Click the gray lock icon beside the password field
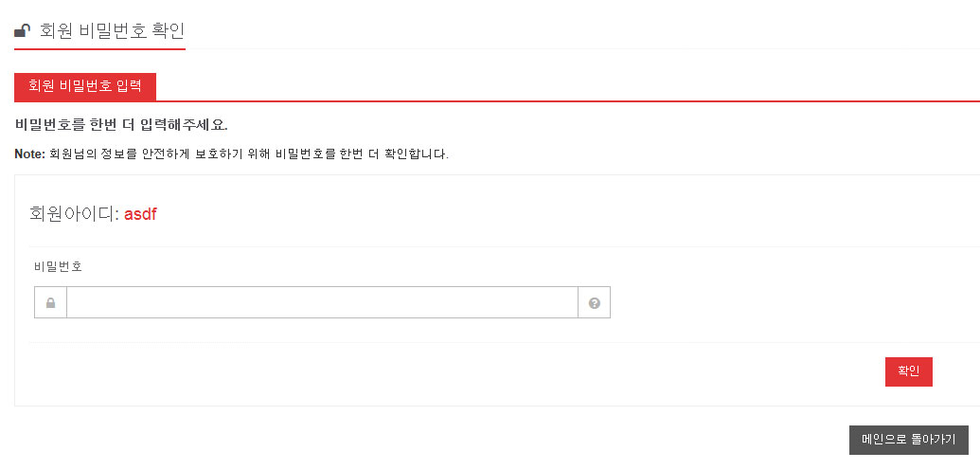Screen dimensions: 980x470 tap(50, 303)
